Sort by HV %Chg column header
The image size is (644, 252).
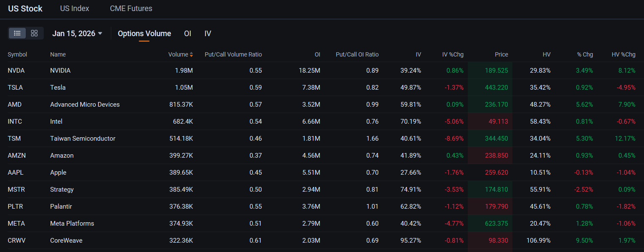(x=623, y=54)
